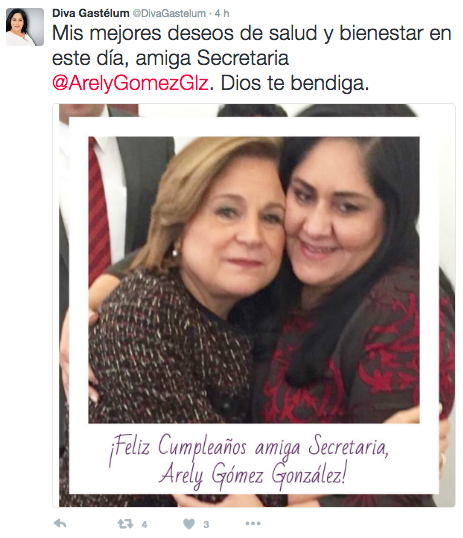Image resolution: width=463 pixels, height=538 pixels.
Task: Open the tweet via the 4 h timestamp
Action: pos(222,13)
